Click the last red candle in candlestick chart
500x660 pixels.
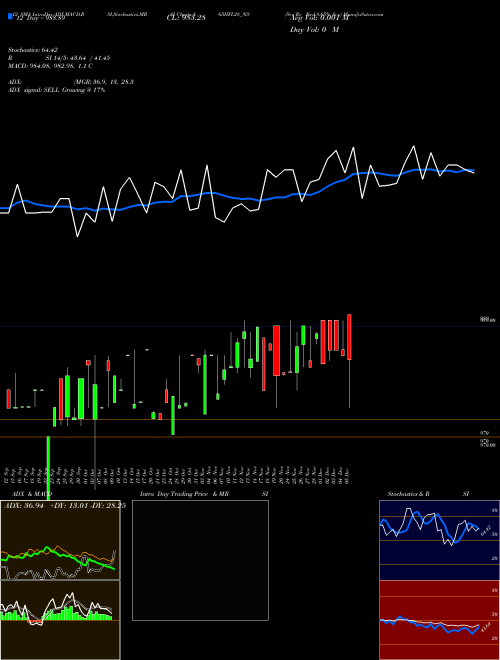click(x=349, y=337)
